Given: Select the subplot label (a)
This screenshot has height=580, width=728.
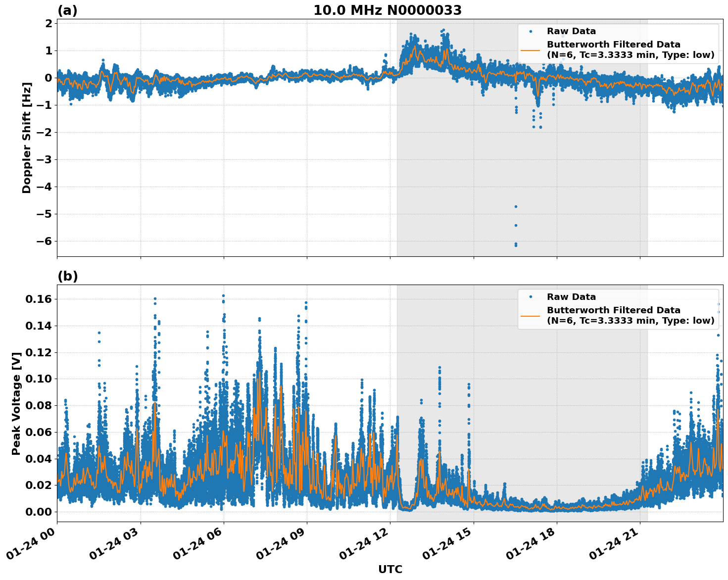Looking at the screenshot, I should (68, 9).
